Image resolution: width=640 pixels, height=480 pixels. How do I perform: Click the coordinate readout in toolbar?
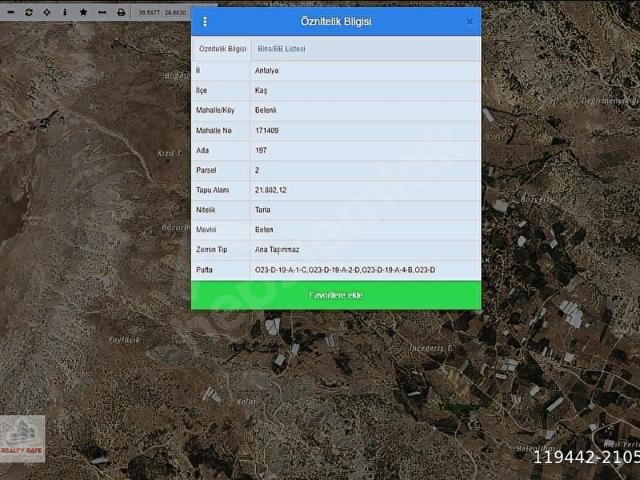click(162, 13)
